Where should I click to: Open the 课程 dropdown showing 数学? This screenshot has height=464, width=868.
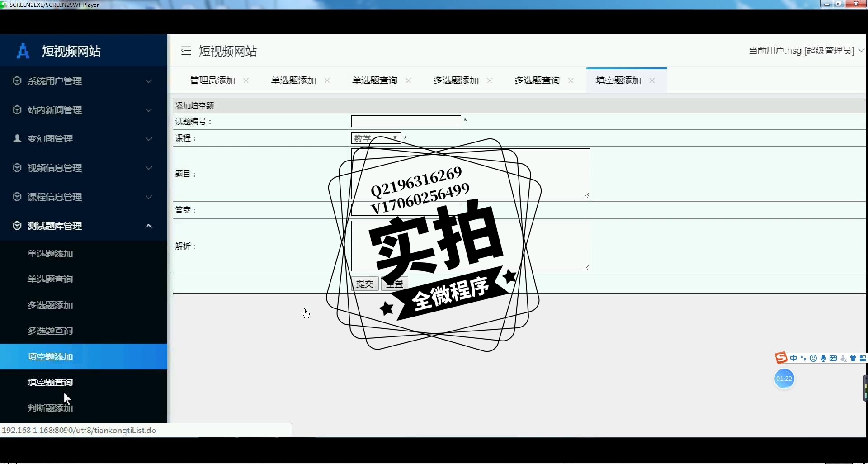[x=376, y=138]
